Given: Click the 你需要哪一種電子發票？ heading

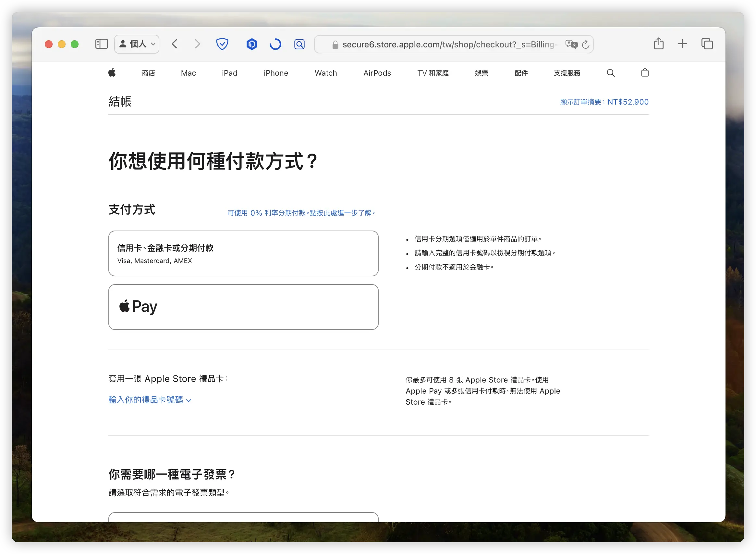Looking at the screenshot, I should point(172,474).
